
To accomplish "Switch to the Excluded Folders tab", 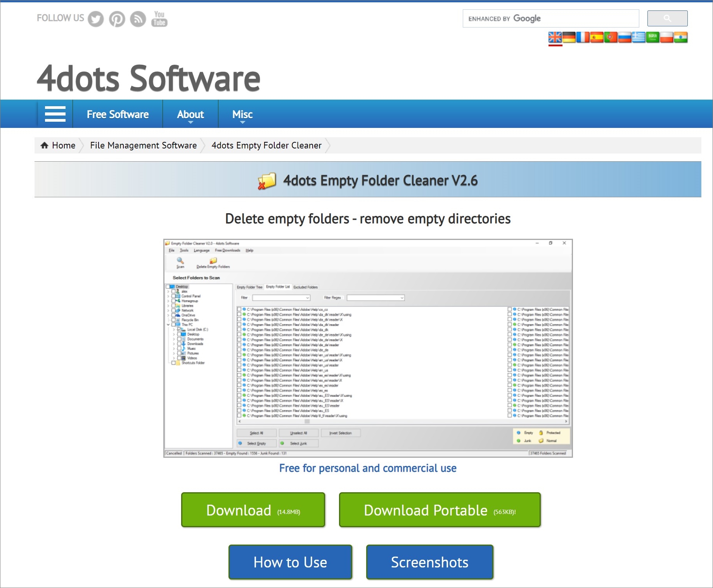I will tap(305, 287).
